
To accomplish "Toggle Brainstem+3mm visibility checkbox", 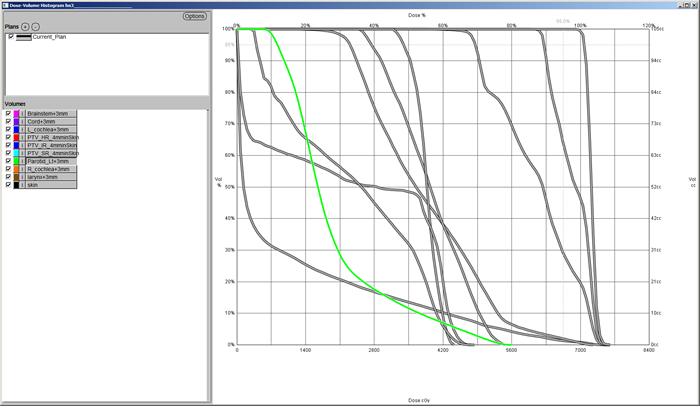I will [x=9, y=114].
